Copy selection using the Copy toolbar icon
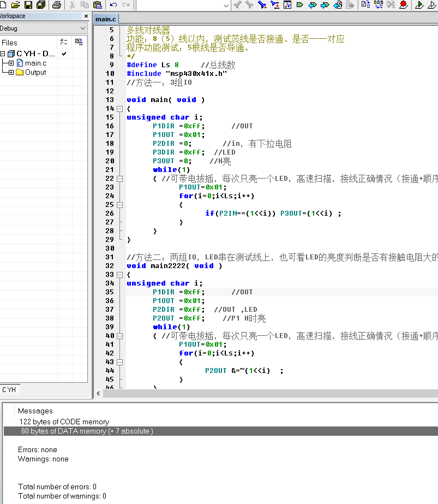 point(85,4)
